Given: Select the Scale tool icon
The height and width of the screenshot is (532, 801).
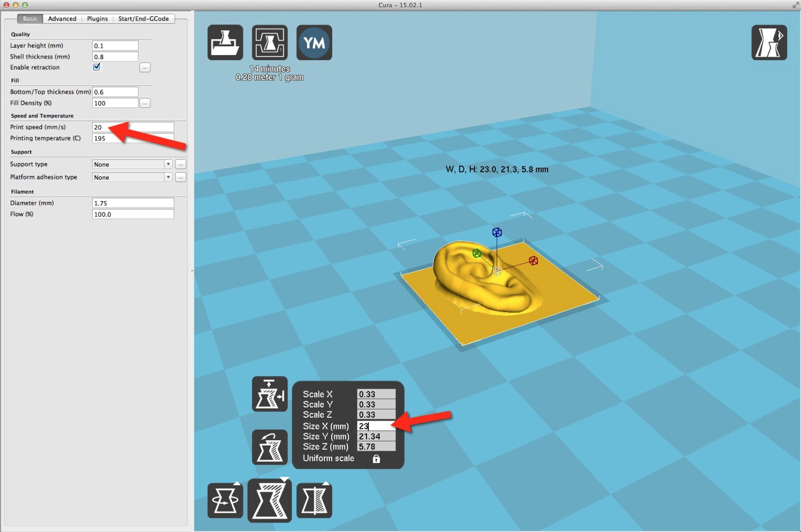Looking at the screenshot, I should point(270,500).
